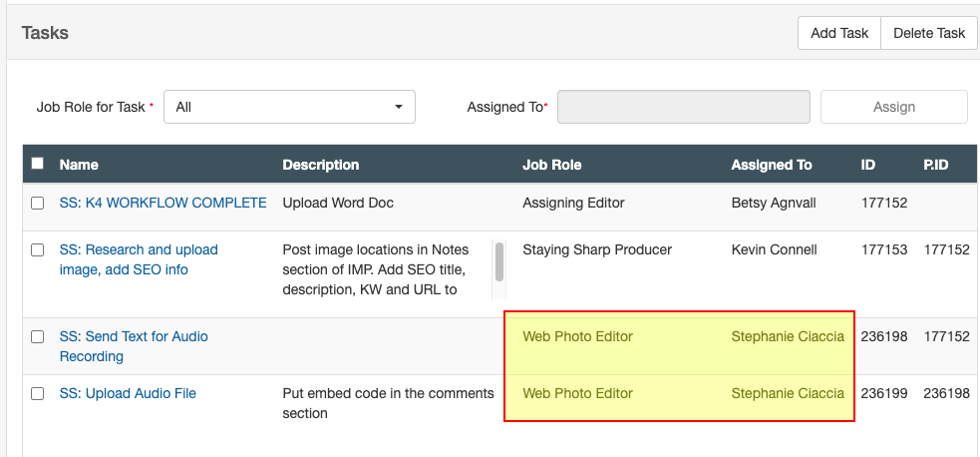
Task: Click the Assigned To input field
Action: click(x=683, y=107)
